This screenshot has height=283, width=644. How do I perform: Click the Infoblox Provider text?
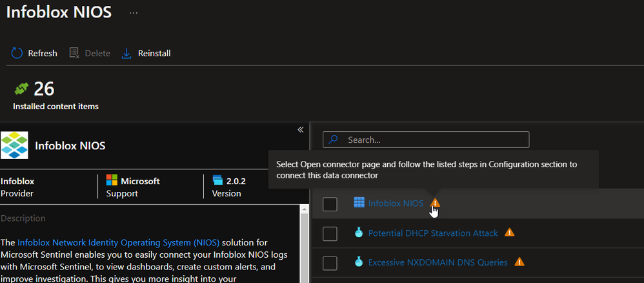click(17, 187)
